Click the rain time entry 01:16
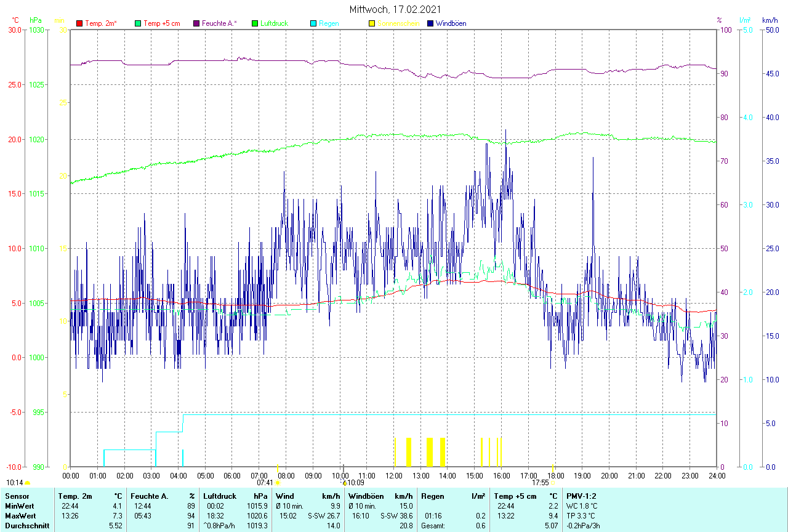The height and width of the screenshot is (532, 788). 433,515
